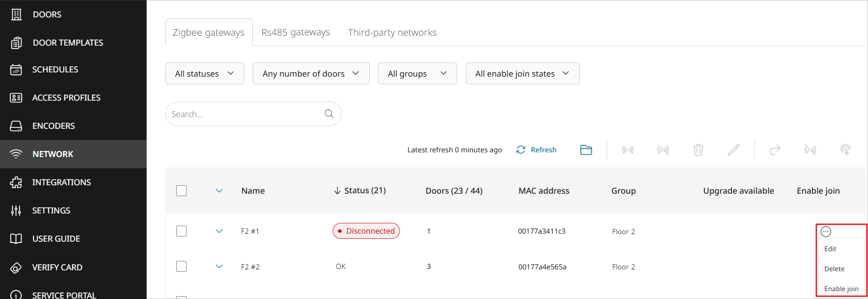868x299 pixels.
Task: Select the checkbox for gateway F2 #2
Action: (x=181, y=267)
